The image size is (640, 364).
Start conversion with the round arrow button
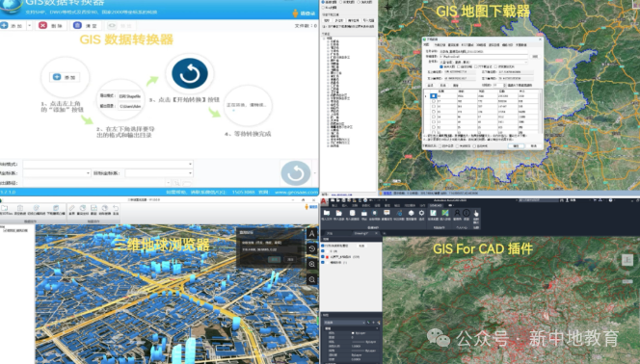click(x=296, y=173)
